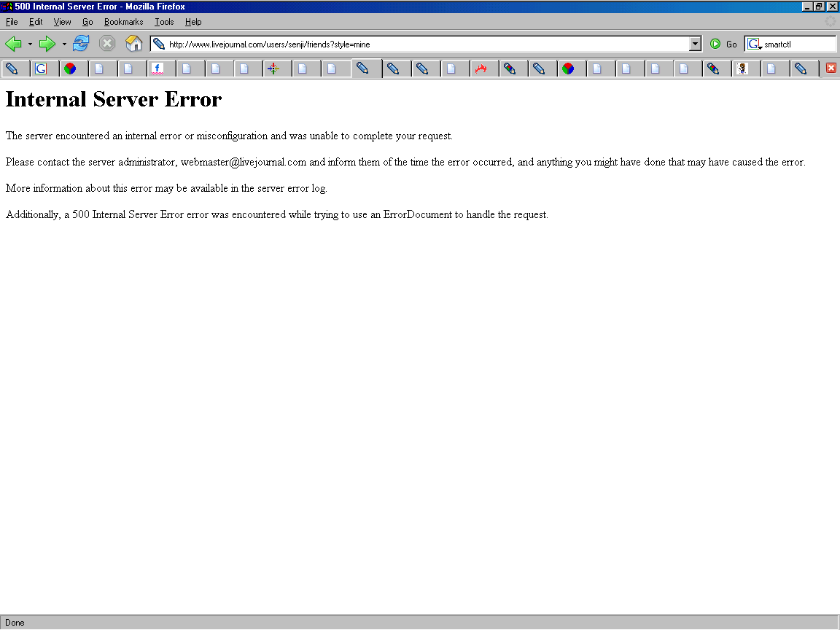840x630 pixels.
Task: Go to the Home page icon
Action: pyautogui.click(x=133, y=44)
